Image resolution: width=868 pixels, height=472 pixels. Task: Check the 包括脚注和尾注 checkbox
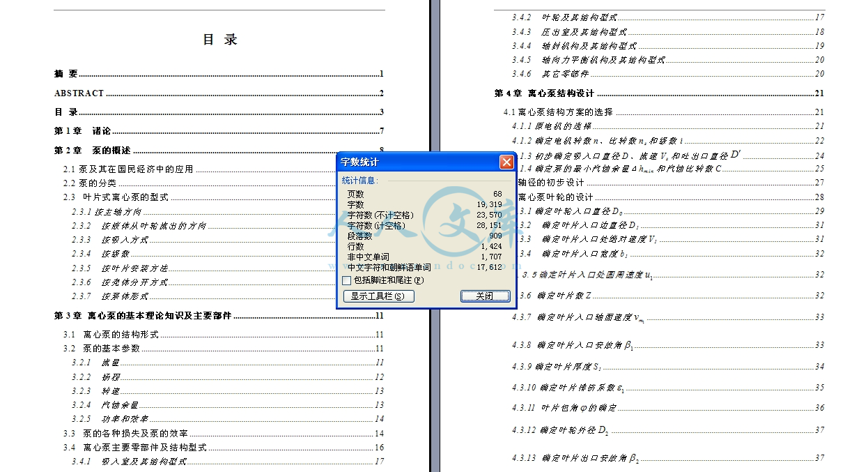click(x=346, y=280)
